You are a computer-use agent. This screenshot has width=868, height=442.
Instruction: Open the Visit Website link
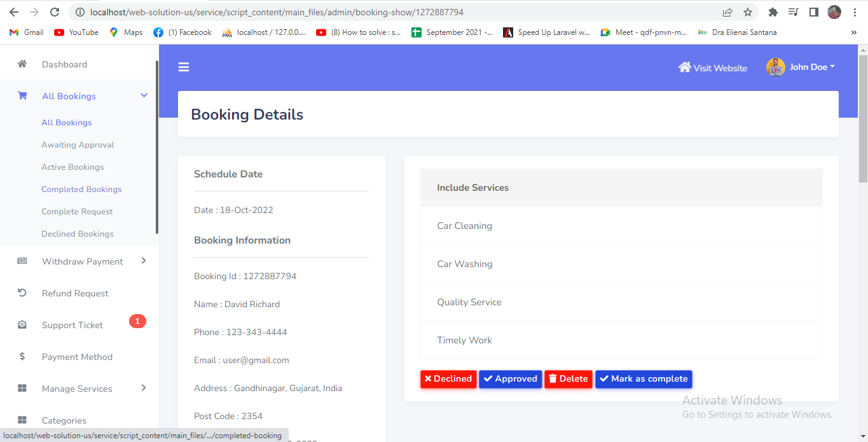click(713, 68)
